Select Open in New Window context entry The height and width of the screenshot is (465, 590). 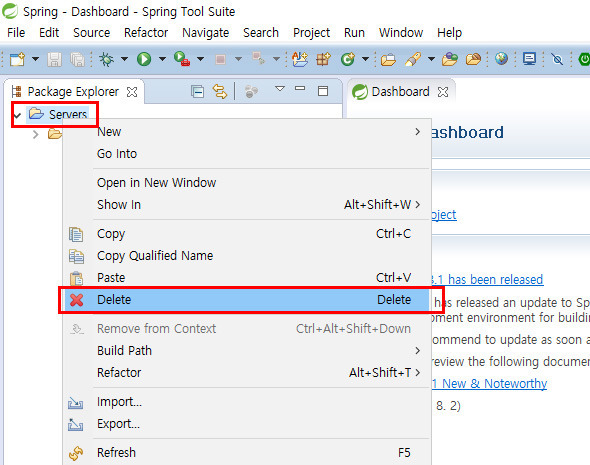pos(247,182)
